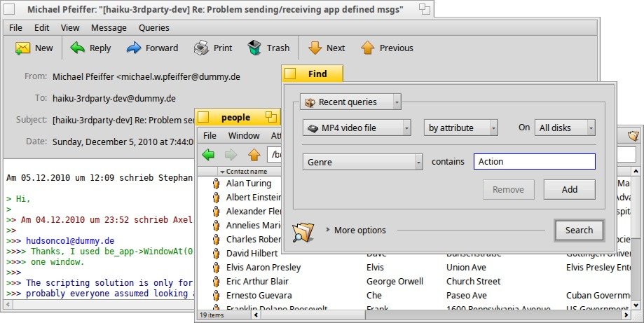Image resolution: width=644 pixels, height=323 pixels.
Task: Open the View menu in mail window
Action: (x=70, y=27)
